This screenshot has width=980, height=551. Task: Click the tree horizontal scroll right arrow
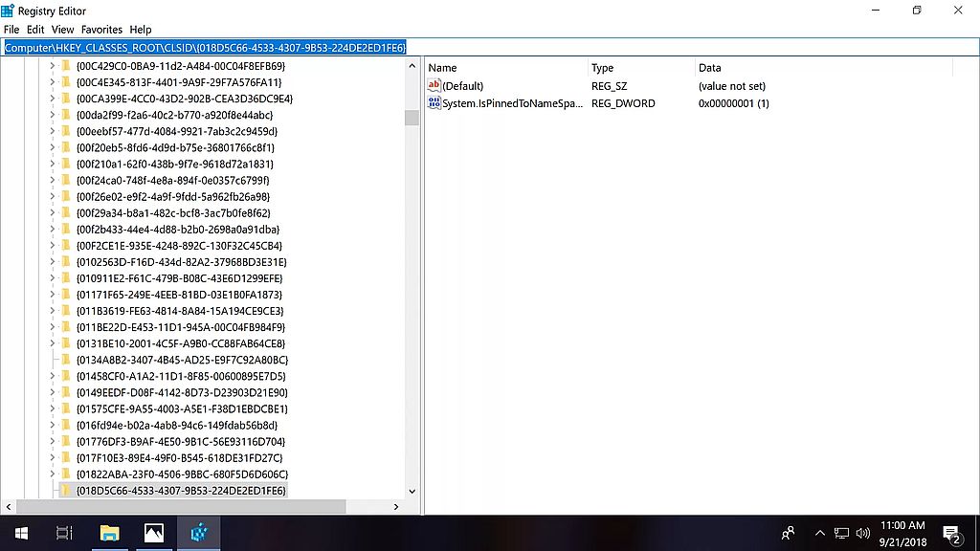pyautogui.click(x=395, y=507)
